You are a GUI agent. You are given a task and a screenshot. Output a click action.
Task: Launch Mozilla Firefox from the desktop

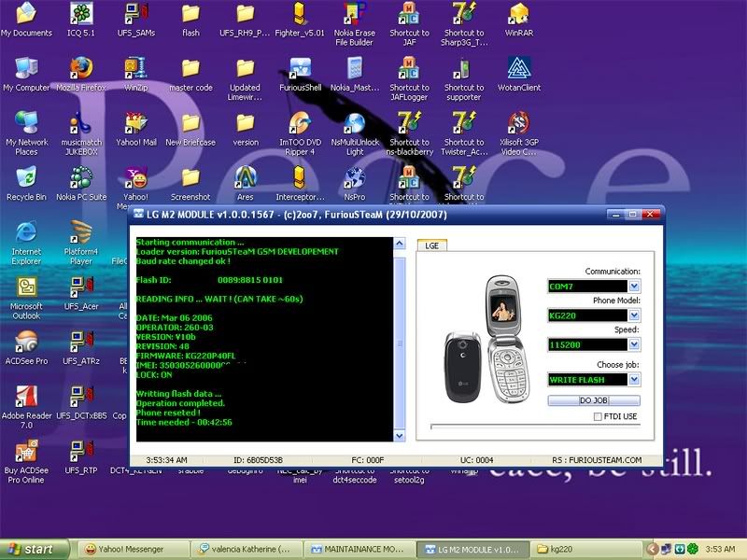tap(81, 75)
